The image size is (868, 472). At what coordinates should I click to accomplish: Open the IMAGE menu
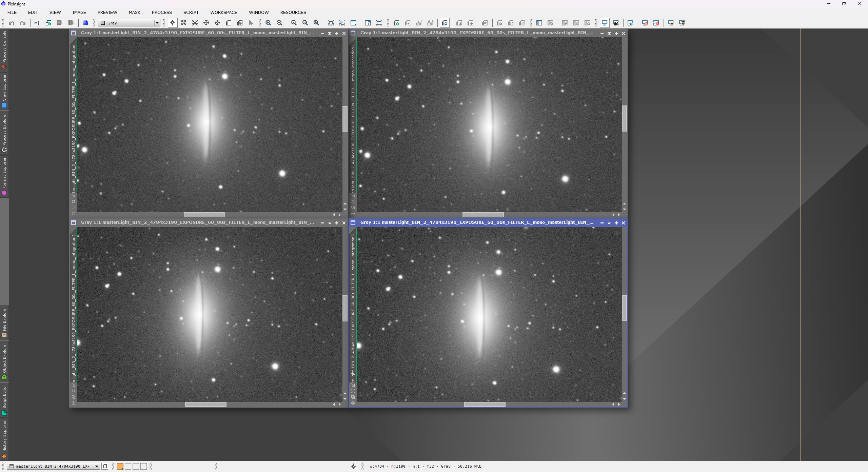tap(79, 12)
